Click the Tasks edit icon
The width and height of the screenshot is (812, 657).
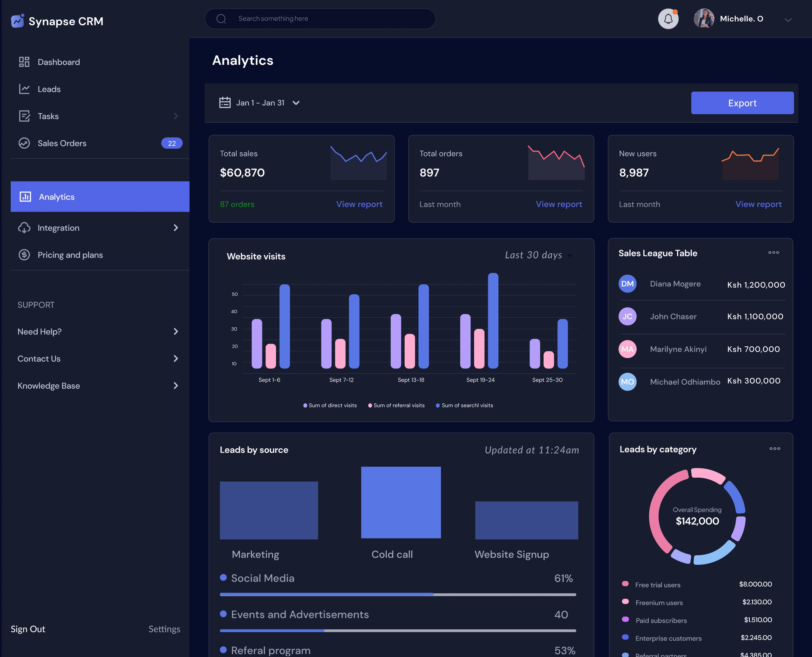(24, 116)
